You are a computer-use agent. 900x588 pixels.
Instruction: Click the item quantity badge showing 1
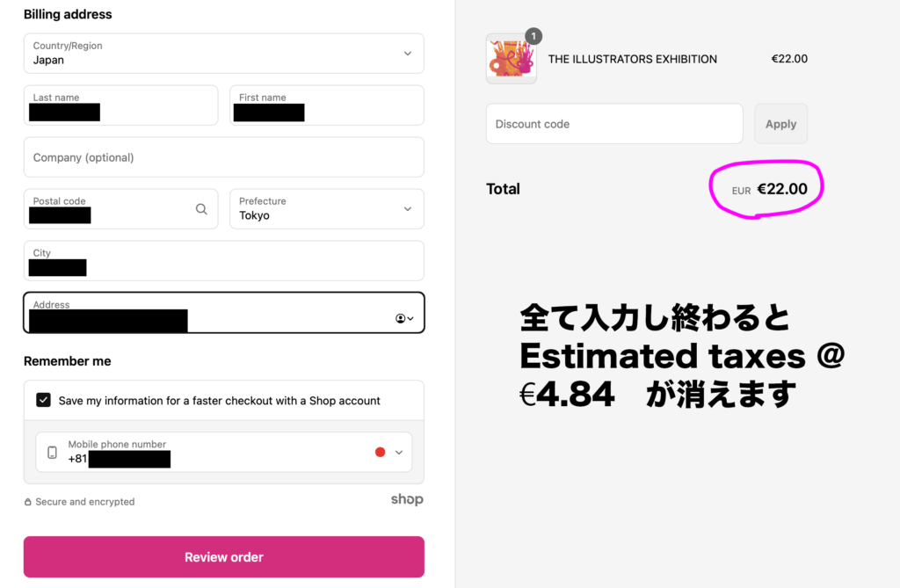click(x=533, y=36)
